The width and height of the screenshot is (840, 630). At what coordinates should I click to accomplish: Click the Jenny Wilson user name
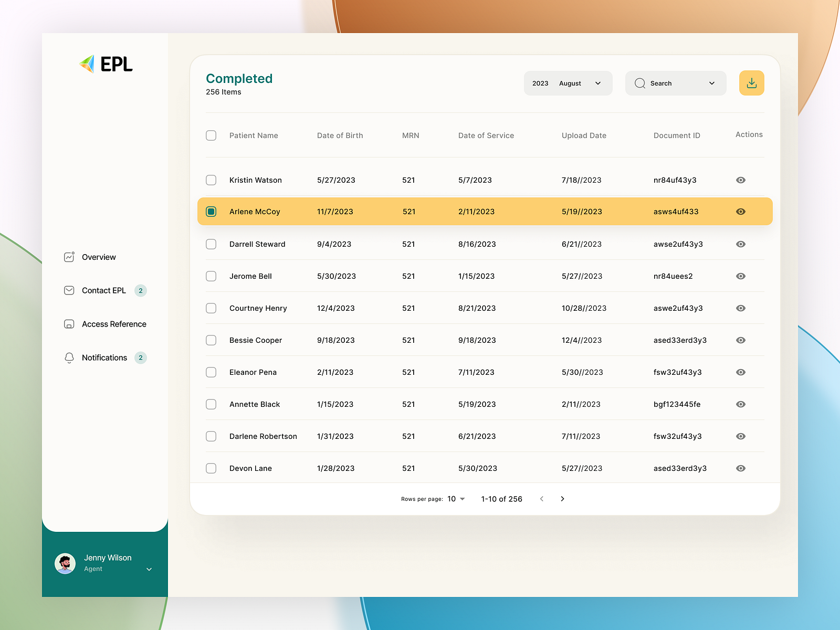(x=108, y=558)
